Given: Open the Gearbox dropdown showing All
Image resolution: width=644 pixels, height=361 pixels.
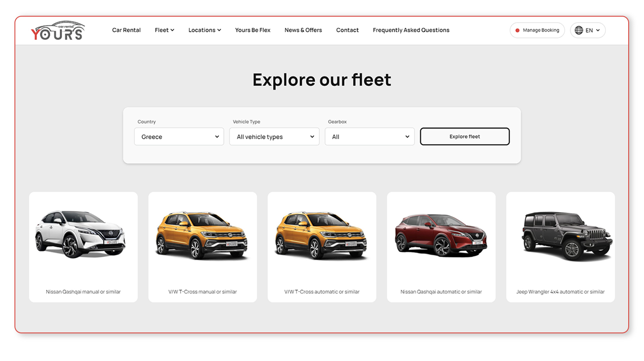Looking at the screenshot, I should [x=370, y=136].
